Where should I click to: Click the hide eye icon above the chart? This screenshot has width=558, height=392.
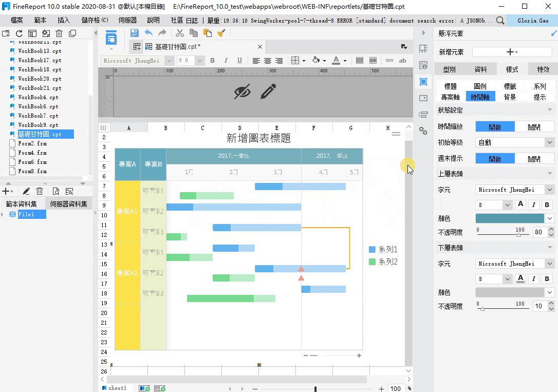(243, 91)
